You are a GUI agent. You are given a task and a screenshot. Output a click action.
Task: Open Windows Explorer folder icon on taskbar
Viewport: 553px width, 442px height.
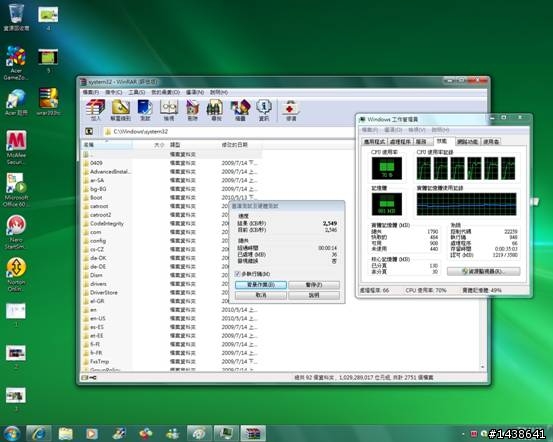(x=65, y=434)
